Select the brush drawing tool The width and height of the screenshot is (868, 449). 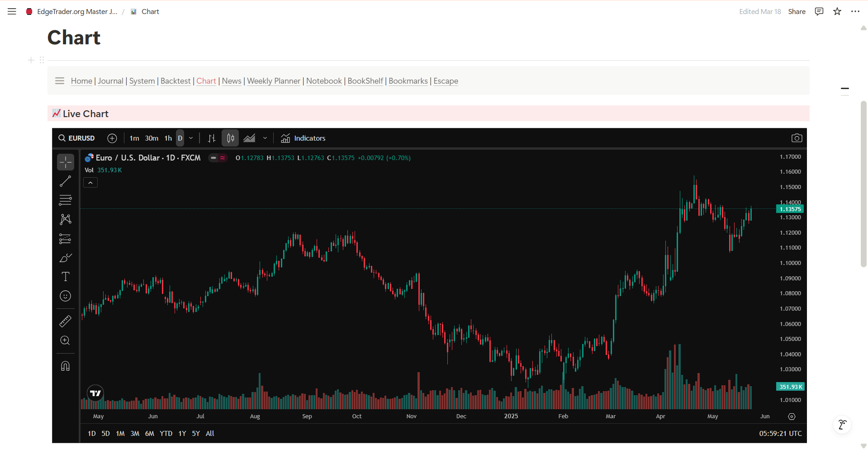[x=65, y=258]
